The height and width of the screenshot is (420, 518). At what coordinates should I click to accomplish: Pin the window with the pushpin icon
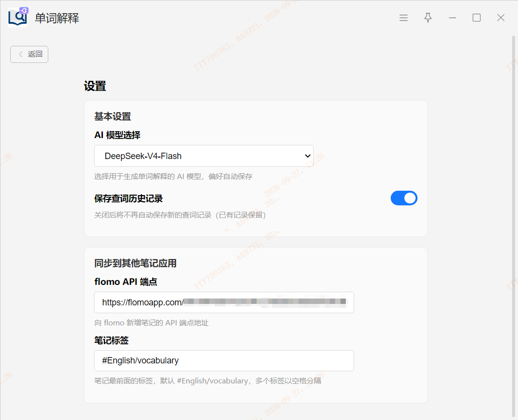pyautogui.click(x=428, y=18)
